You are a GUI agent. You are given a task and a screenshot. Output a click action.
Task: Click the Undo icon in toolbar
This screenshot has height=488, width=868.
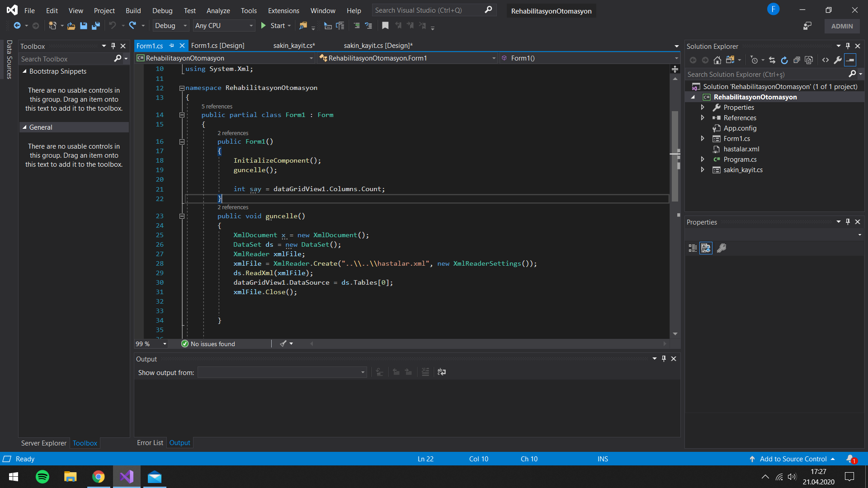pyautogui.click(x=113, y=26)
